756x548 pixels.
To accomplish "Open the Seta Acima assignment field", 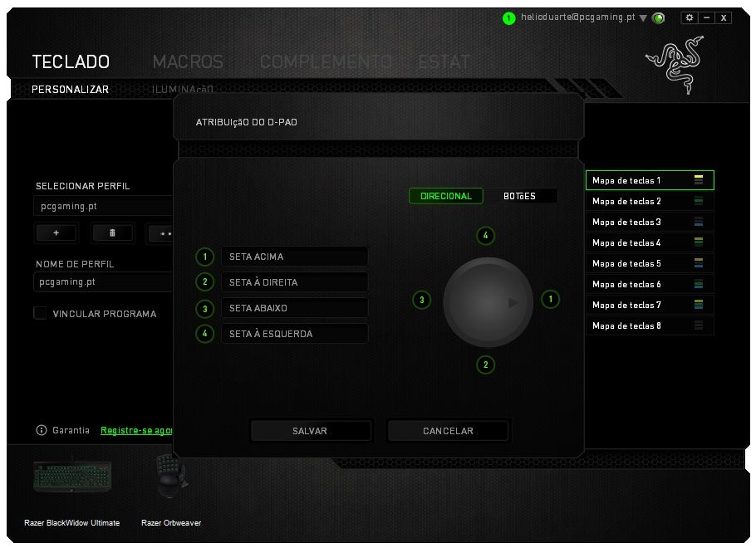I will [294, 257].
